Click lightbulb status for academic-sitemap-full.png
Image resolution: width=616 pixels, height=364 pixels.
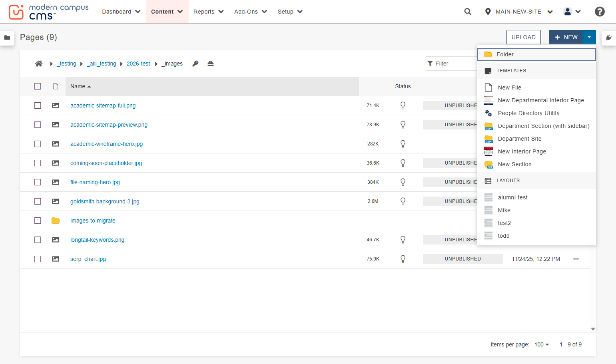coord(403,105)
